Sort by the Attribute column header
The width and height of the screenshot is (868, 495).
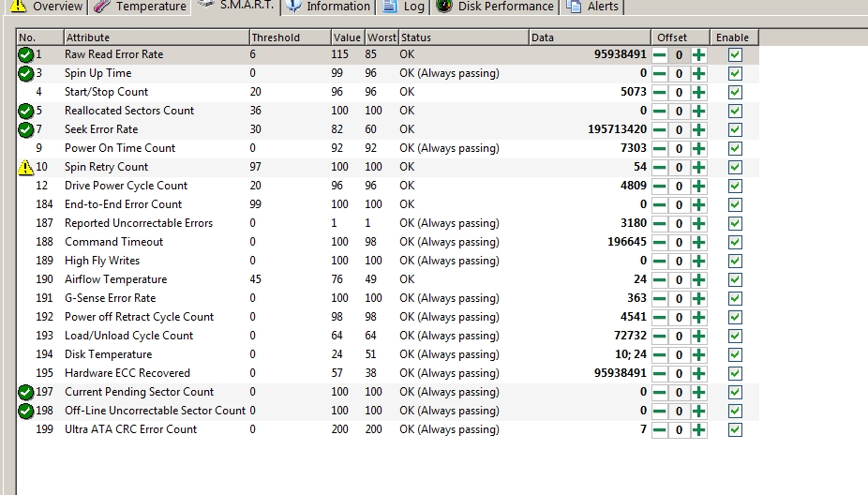pos(155,37)
